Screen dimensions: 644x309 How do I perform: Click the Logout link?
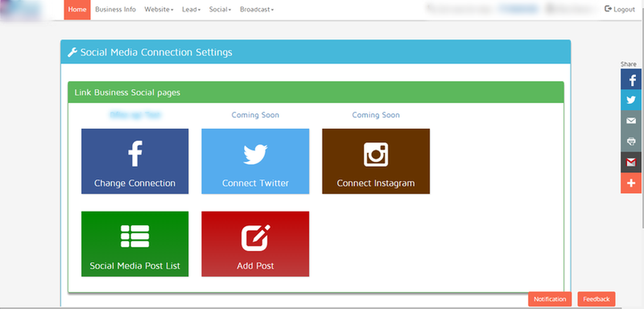click(x=620, y=9)
